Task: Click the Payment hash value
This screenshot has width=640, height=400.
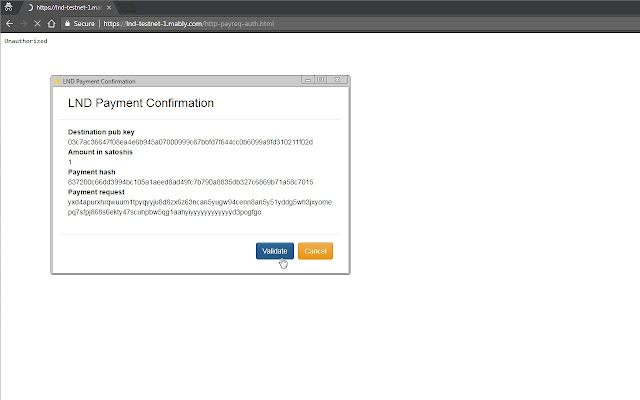Action: 190,182
